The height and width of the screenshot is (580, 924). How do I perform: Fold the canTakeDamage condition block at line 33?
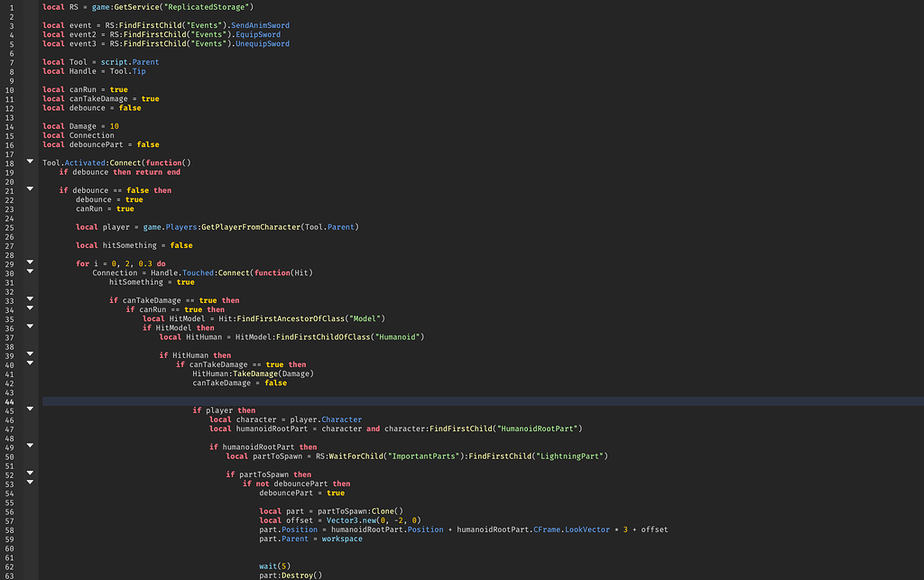pos(30,300)
